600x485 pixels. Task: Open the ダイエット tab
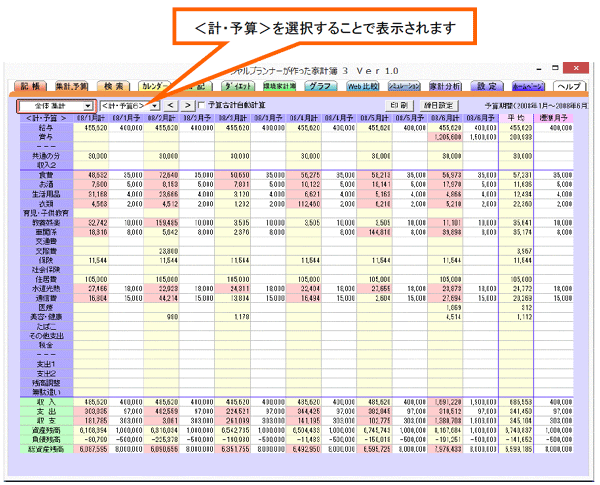point(238,86)
